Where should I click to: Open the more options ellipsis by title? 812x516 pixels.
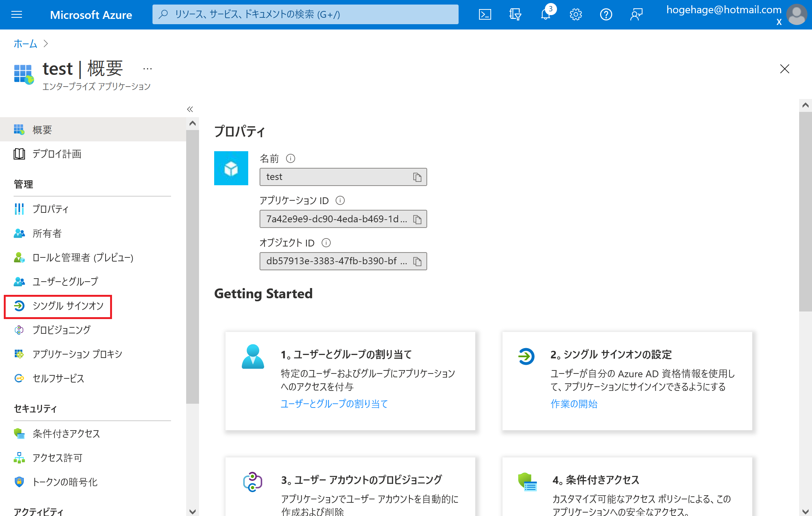click(148, 69)
